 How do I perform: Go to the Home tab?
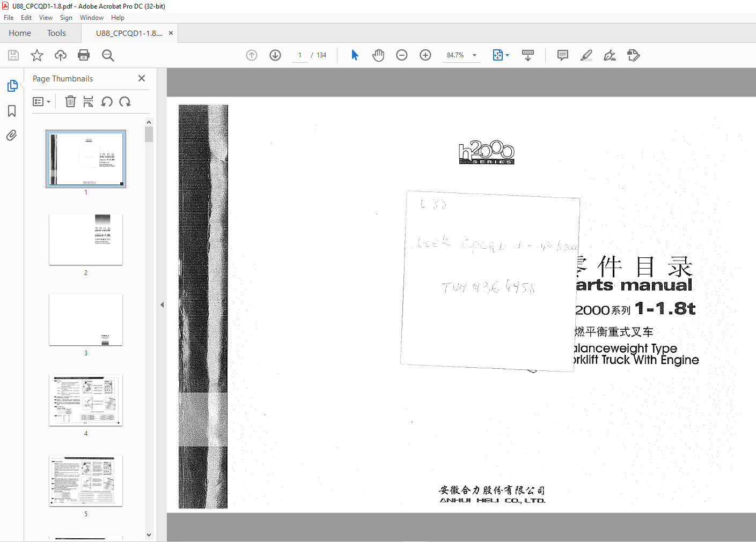[20, 33]
